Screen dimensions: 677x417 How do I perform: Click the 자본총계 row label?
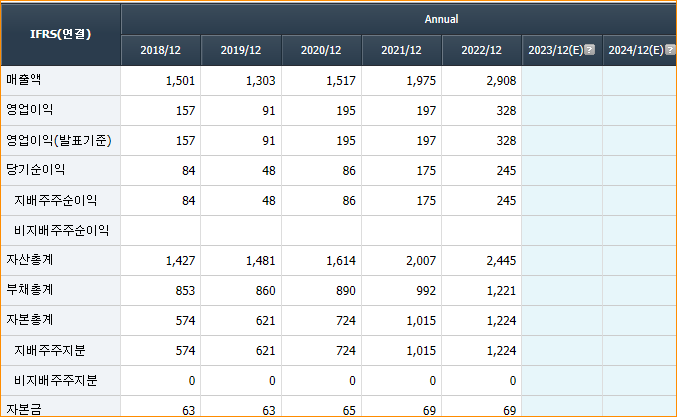pos(29,320)
